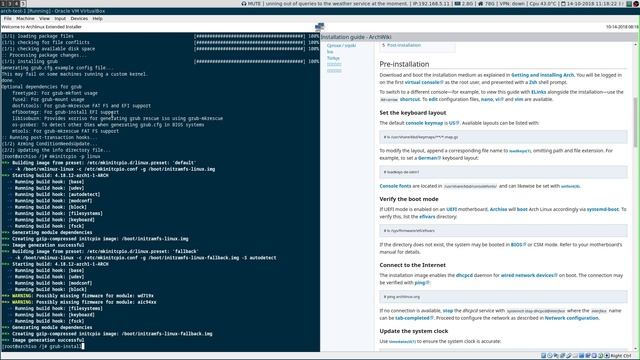Click the 'Pre-installation' heading
Image resolution: width=640 pixels, height=360 pixels.
pyautogui.click(x=404, y=64)
